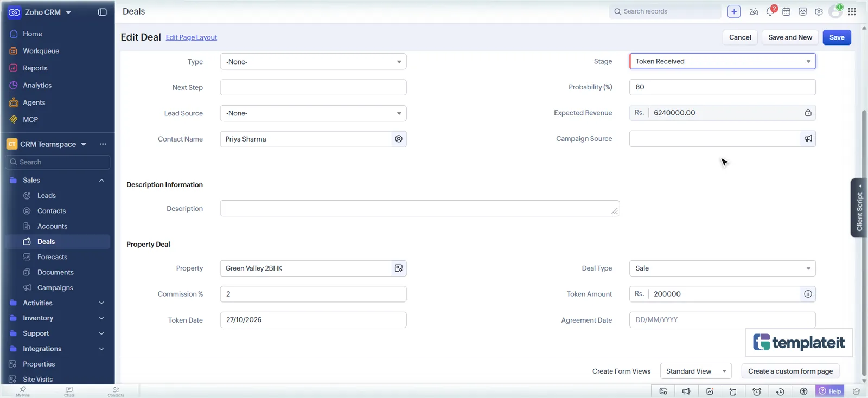Open the Help button in bottom bar
This screenshot has height=398, width=868.
[829, 391]
